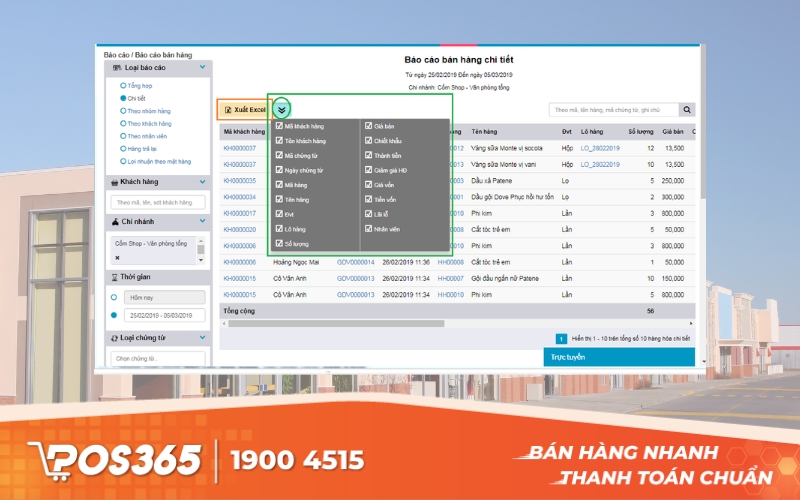Open the Trực tuyến chat bar
The image size is (800, 500).
(619, 357)
